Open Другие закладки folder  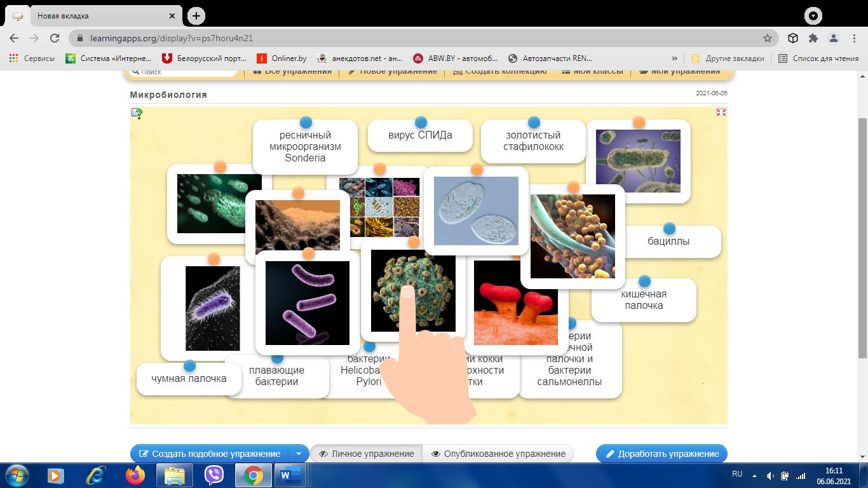click(x=728, y=58)
